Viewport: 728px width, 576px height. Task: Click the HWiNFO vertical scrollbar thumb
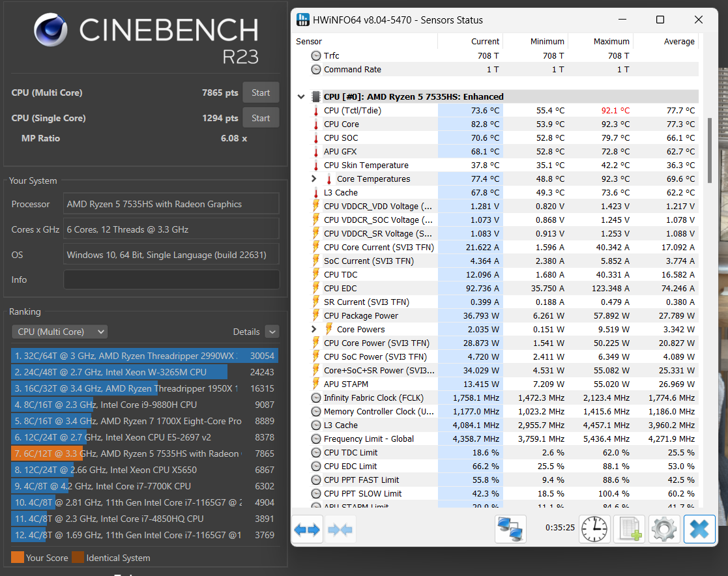pos(710,151)
